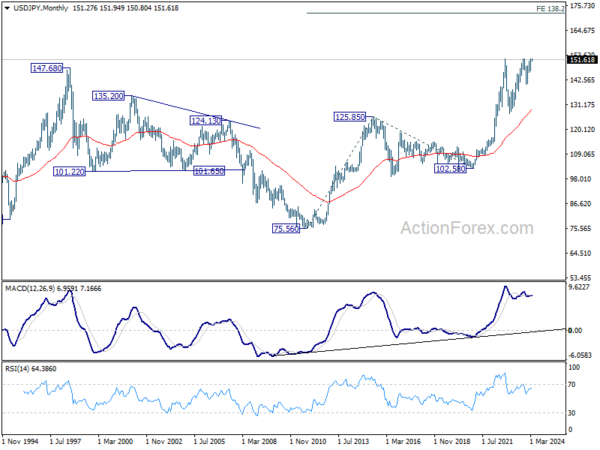
Task: Click the FE 138.2 projection label
Action: tap(550, 8)
